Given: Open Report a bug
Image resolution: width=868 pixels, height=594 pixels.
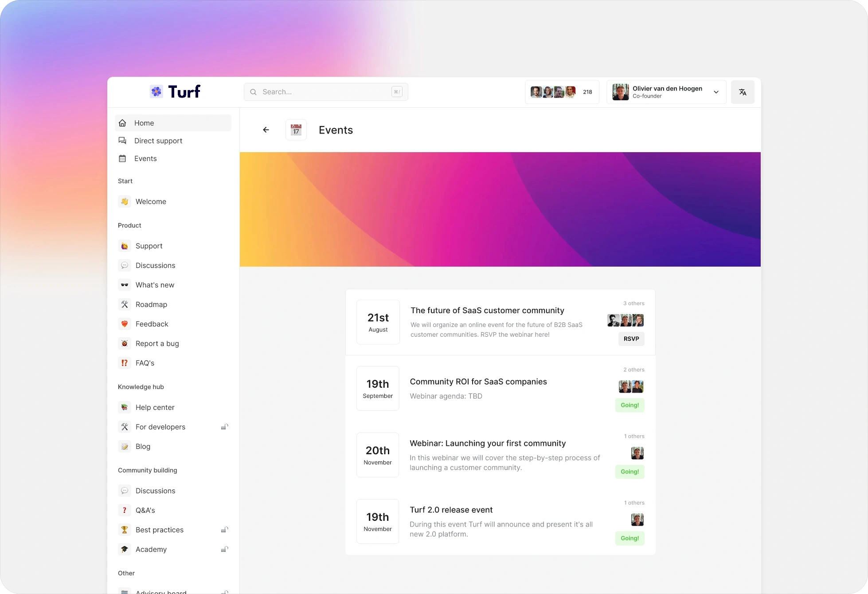Looking at the screenshot, I should tap(157, 343).
